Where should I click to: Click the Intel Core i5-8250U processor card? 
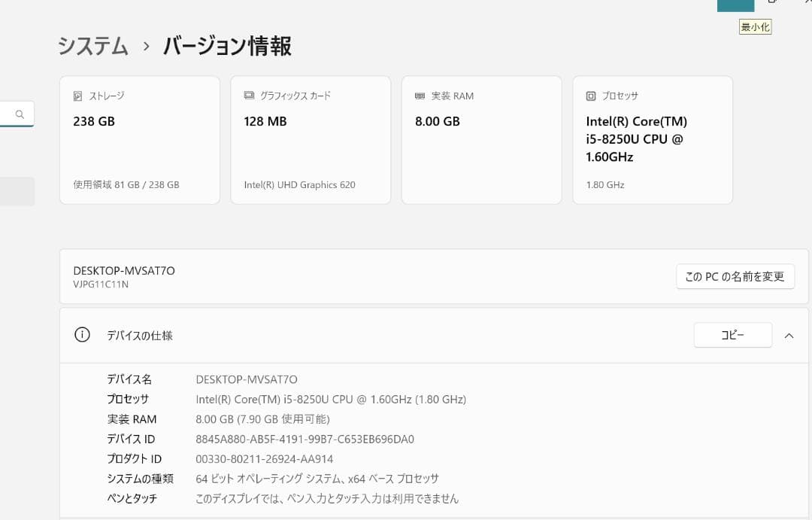pyautogui.click(x=653, y=140)
